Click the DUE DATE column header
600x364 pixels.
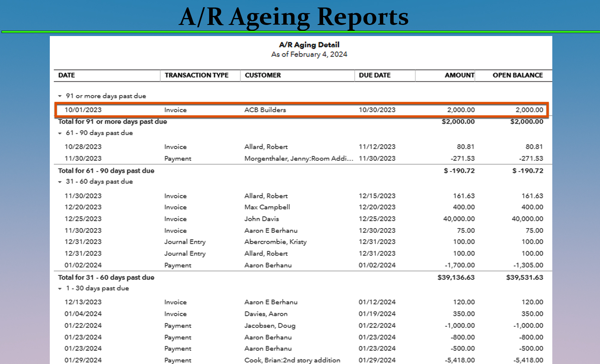click(x=375, y=75)
